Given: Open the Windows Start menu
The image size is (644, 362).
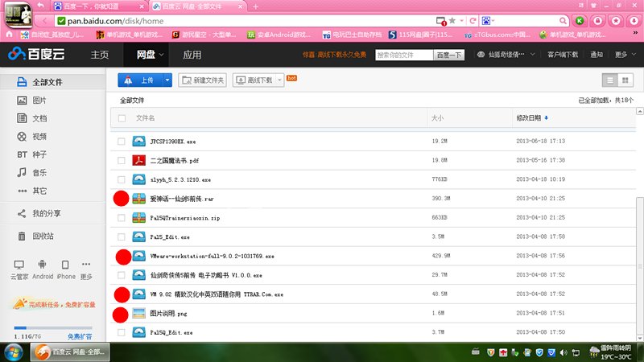Looking at the screenshot, I should [14, 352].
